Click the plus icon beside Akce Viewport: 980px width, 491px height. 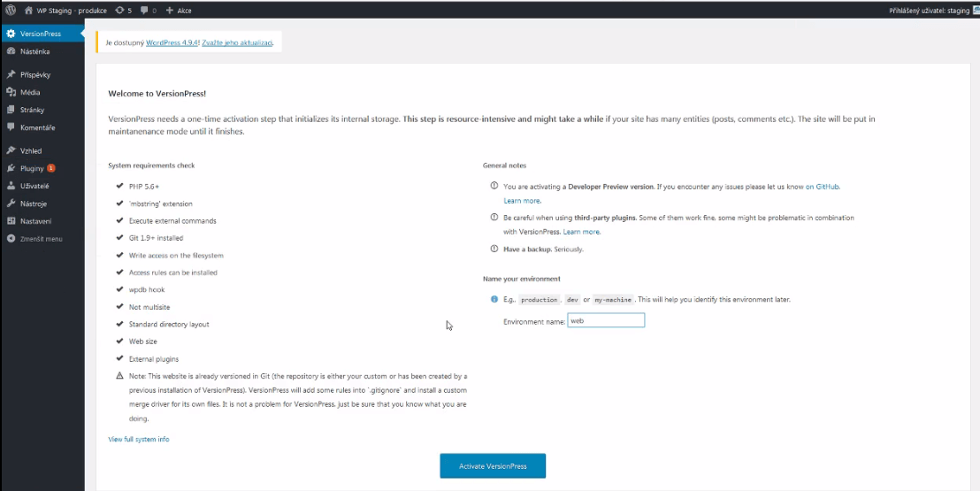[169, 11]
